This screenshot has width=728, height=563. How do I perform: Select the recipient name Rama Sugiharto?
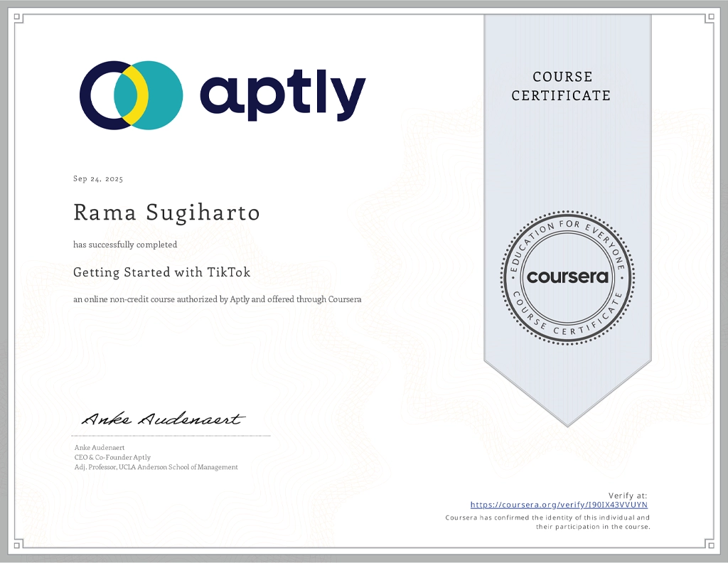pos(166,213)
